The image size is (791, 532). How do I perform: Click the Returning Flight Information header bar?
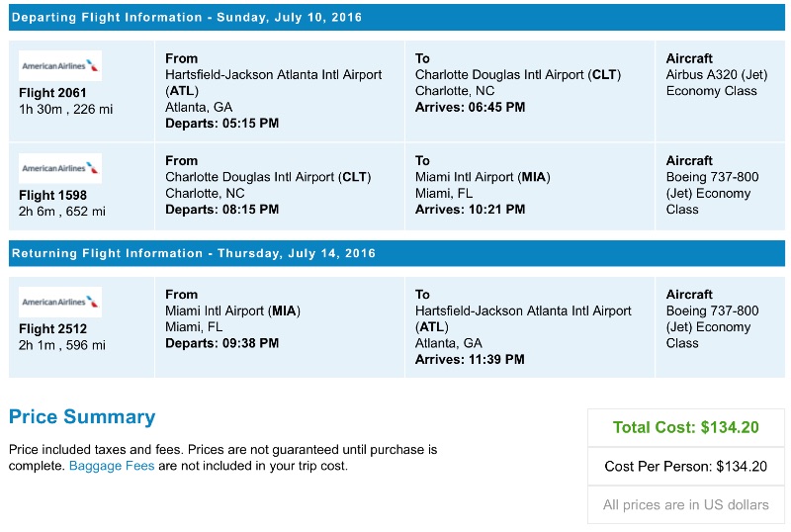point(395,254)
